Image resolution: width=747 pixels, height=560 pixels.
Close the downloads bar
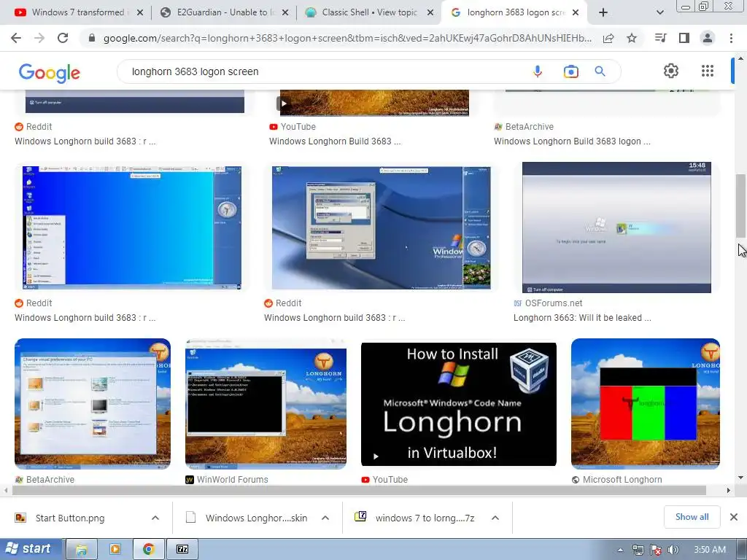[734, 517]
